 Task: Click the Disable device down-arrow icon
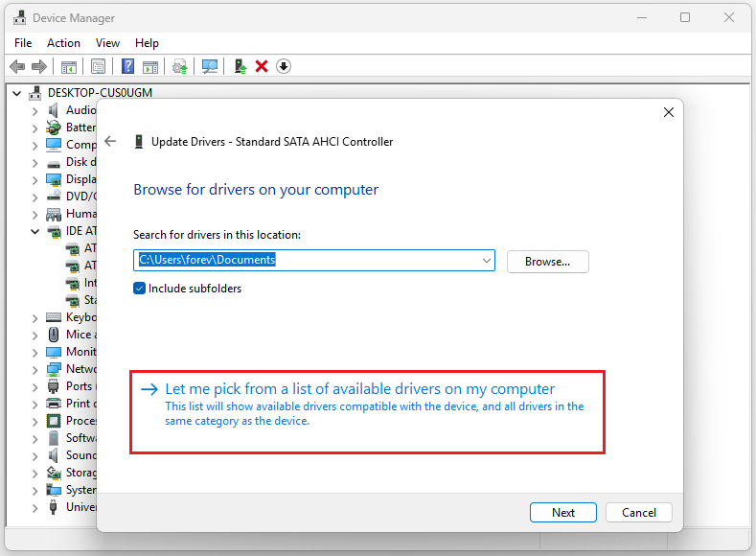point(284,66)
